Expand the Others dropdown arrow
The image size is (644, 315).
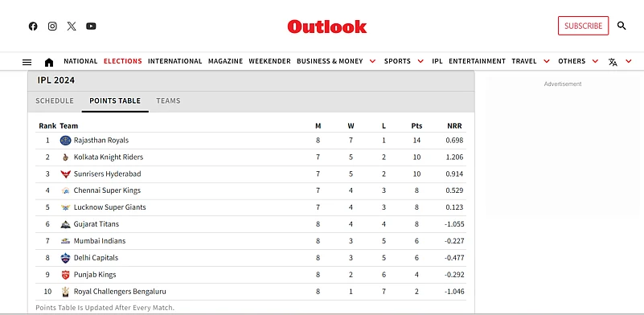click(595, 61)
